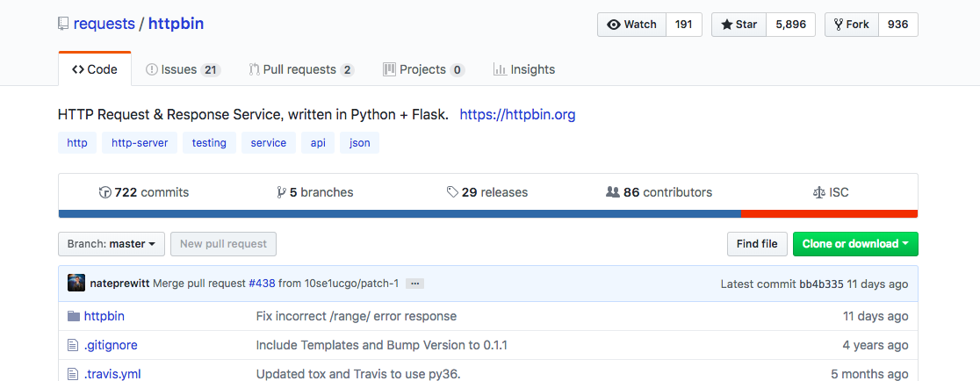Click the .gitignore file icon
Screen dimensions: 980x381
[73, 345]
